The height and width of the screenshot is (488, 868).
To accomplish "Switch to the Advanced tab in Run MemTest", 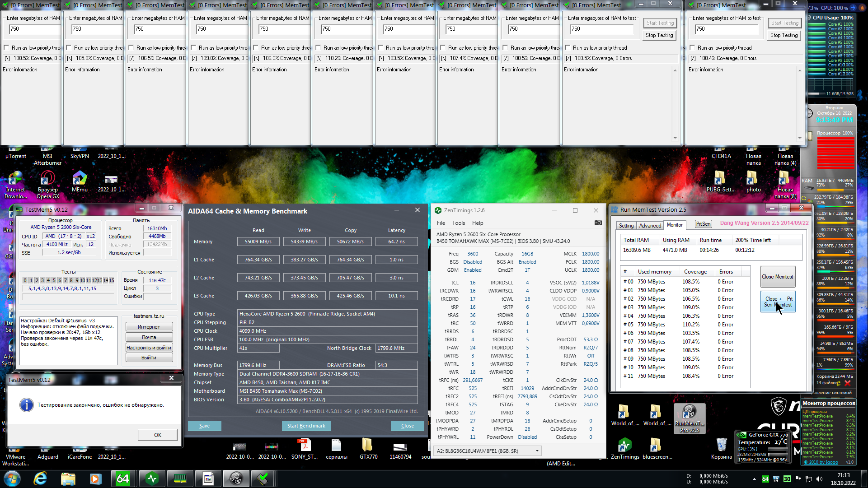I will [x=650, y=225].
